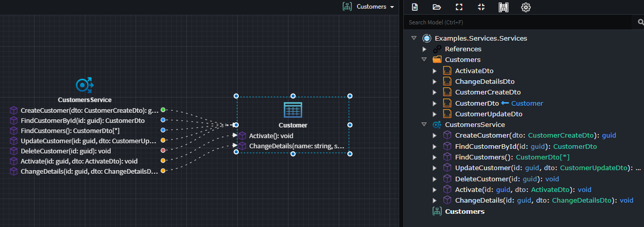Click the orange dot beside UpdateCustomer
The width and height of the screenshot is (644, 227).
click(163, 140)
